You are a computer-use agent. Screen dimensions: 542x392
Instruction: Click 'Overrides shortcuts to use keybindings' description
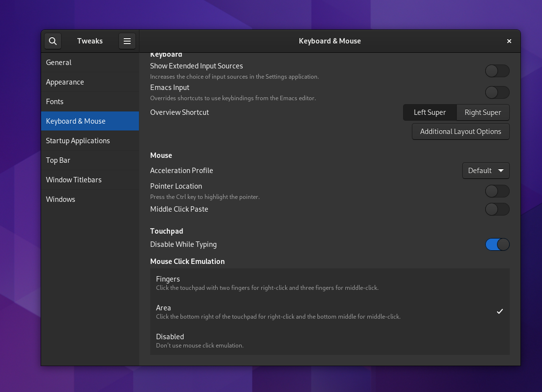click(x=233, y=98)
